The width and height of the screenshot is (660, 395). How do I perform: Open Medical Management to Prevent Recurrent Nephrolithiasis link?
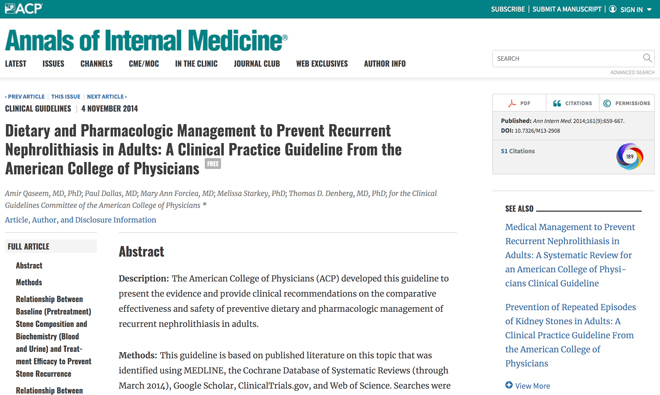(x=570, y=255)
